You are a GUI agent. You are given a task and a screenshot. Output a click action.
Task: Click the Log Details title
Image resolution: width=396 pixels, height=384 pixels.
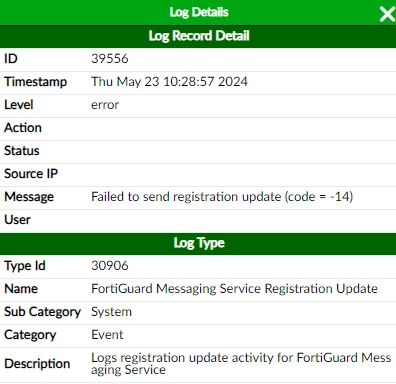coord(199,12)
